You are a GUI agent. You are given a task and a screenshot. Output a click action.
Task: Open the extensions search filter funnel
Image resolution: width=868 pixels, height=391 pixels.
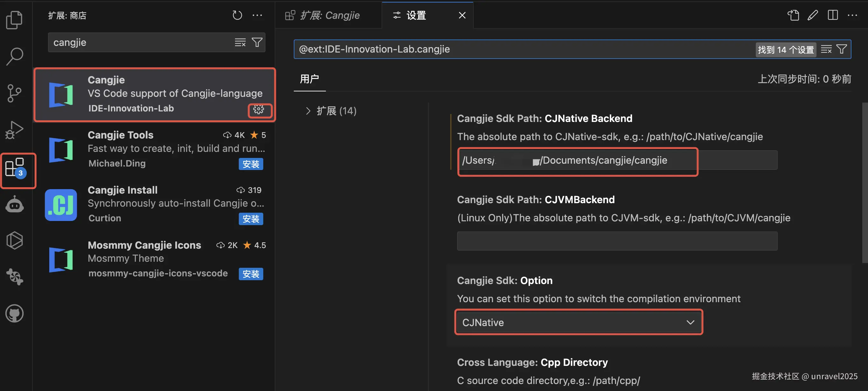[257, 43]
